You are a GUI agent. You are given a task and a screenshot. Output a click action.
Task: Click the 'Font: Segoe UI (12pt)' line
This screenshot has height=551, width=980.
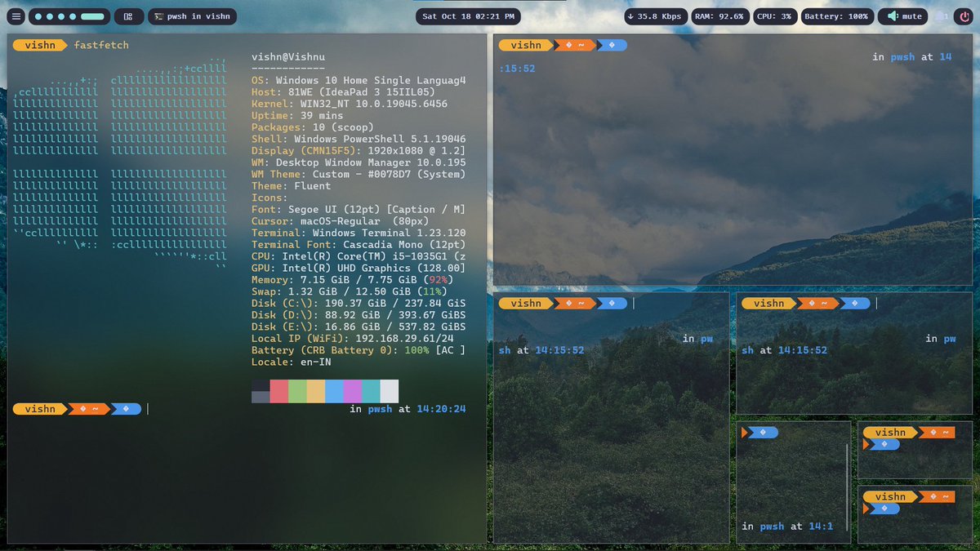359,210
